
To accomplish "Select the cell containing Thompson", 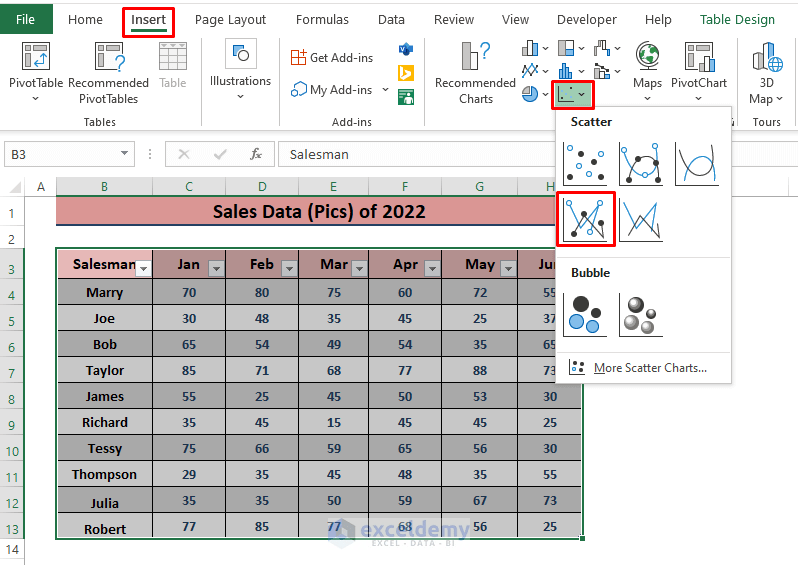I will coord(104,474).
